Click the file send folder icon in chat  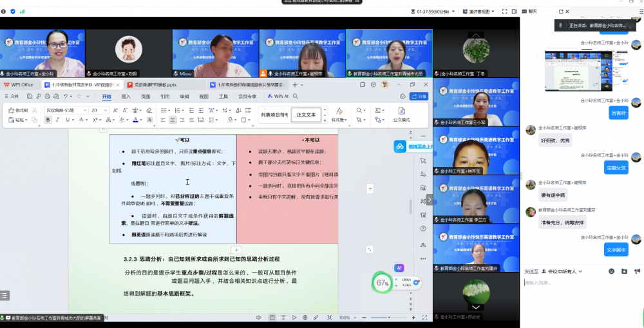click(623, 271)
